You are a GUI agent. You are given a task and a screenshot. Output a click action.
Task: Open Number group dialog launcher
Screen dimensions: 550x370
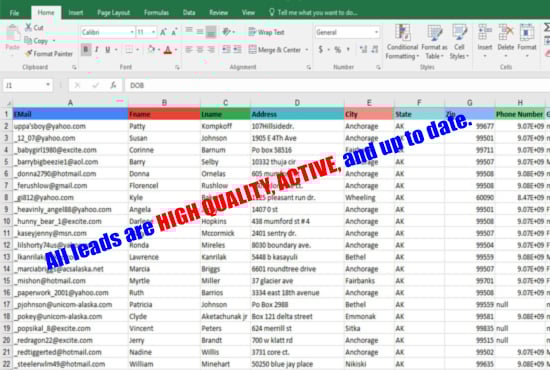pos(378,67)
